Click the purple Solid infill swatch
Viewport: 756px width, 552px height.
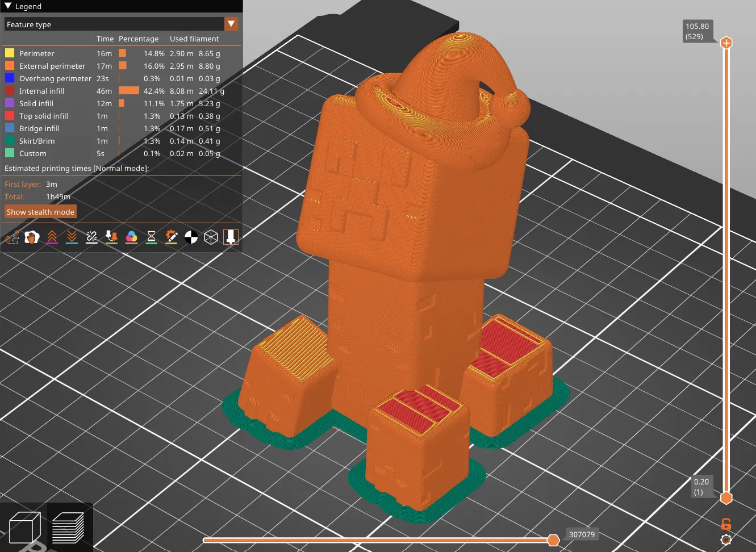point(10,103)
